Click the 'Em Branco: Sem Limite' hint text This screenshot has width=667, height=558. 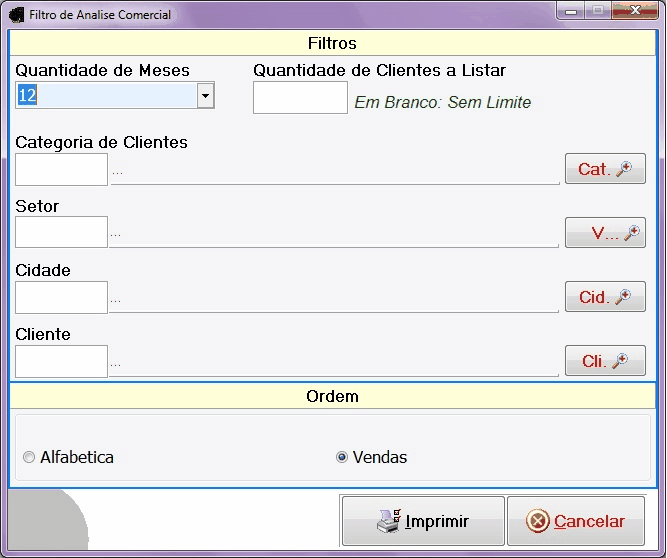pos(442,102)
